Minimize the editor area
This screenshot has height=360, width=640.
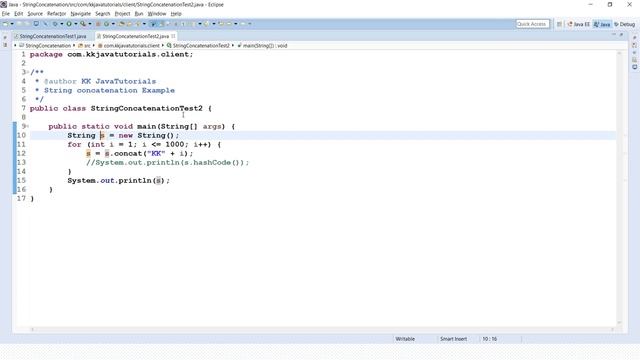coord(614,35)
